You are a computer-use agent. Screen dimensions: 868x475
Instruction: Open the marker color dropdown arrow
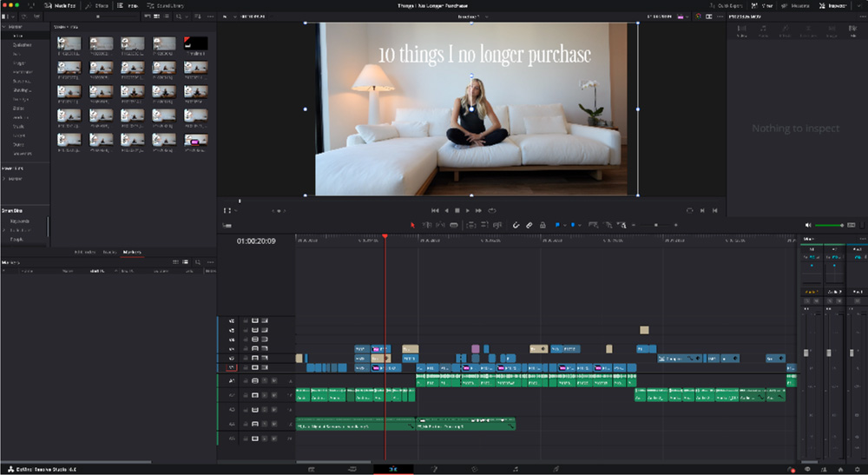point(581,225)
